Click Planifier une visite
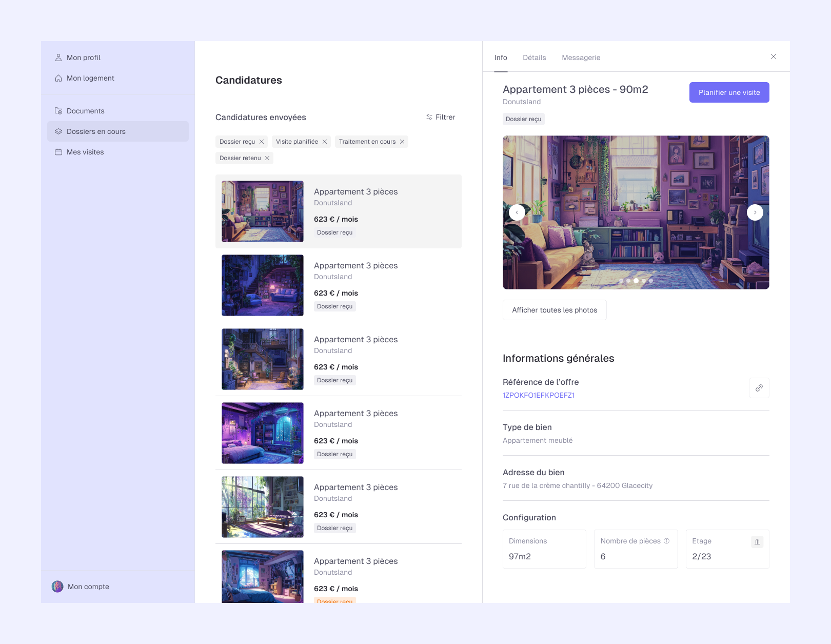The height and width of the screenshot is (644, 831). (x=729, y=92)
